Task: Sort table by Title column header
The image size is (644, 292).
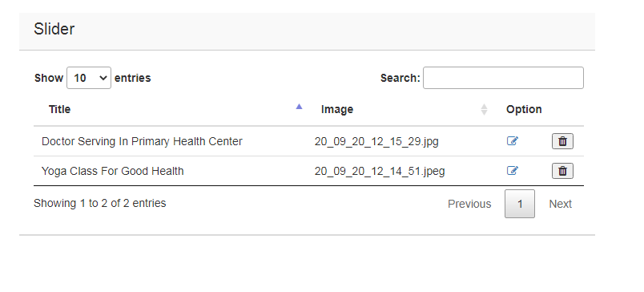Action: (59, 109)
